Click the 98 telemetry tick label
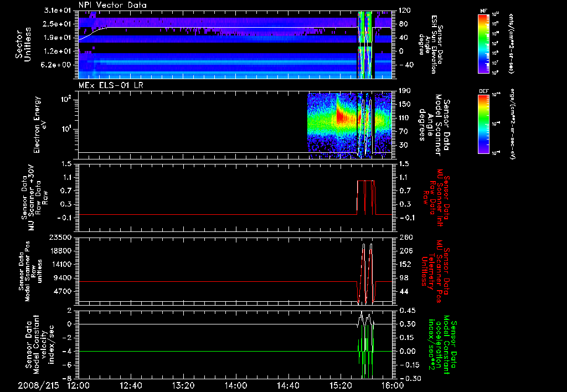Viewport: 567px width, 392px height. click(x=405, y=278)
